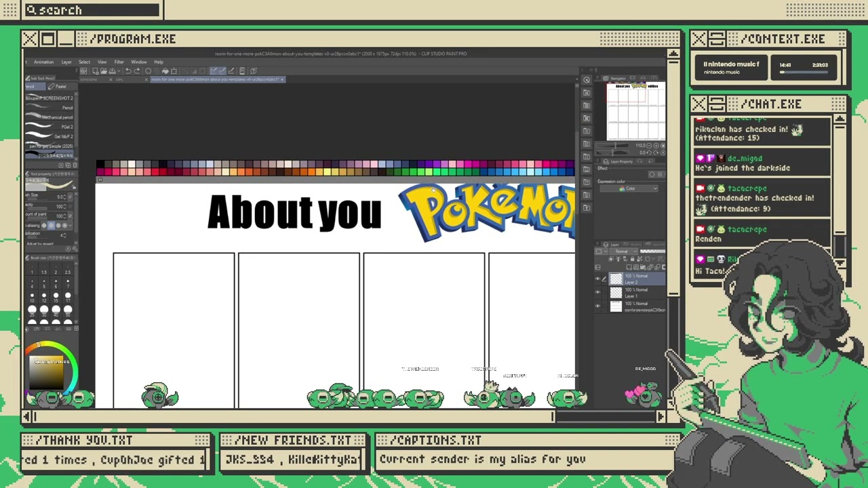Screen dimensions: 868x488
Task: Click reset tool property icon
Action: coord(68,249)
